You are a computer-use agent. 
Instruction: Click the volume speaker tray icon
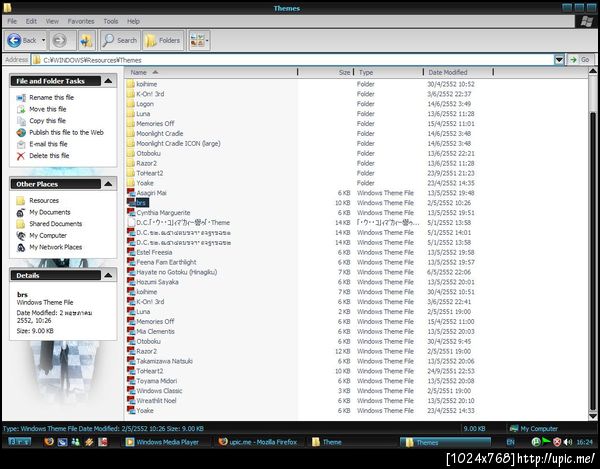(568, 442)
